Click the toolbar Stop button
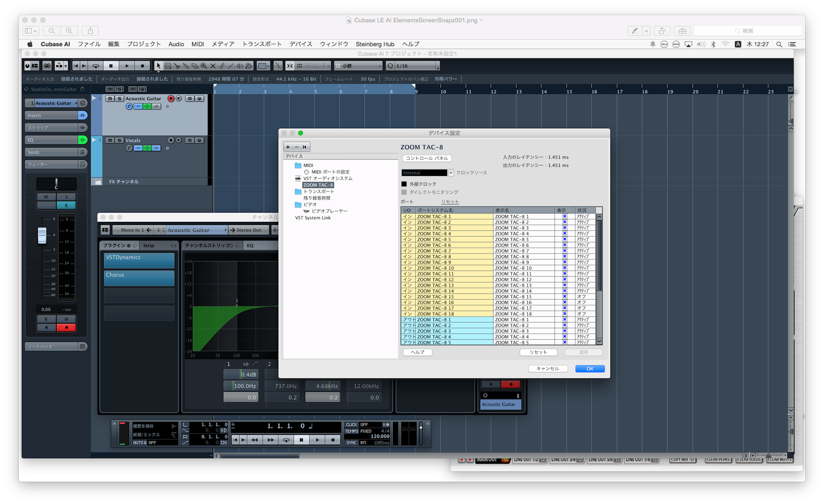The height and width of the screenshot is (504, 824). 111,66
